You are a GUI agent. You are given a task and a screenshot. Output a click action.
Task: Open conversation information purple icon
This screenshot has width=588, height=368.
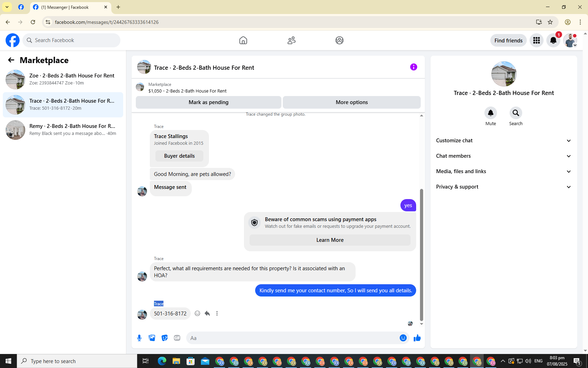(x=414, y=67)
